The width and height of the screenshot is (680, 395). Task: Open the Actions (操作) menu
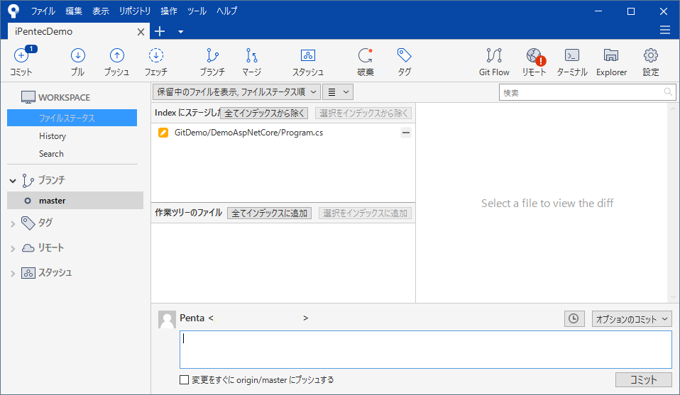169,11
